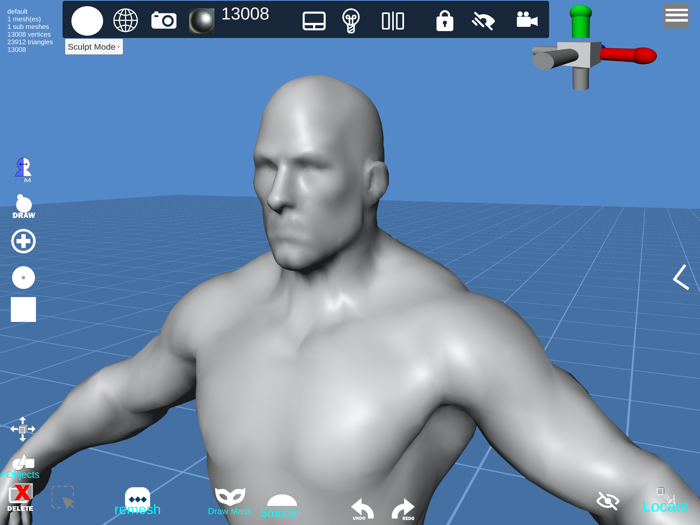Click the circle brush-size icon
The image size is (700, 525).
click(23, 278)
